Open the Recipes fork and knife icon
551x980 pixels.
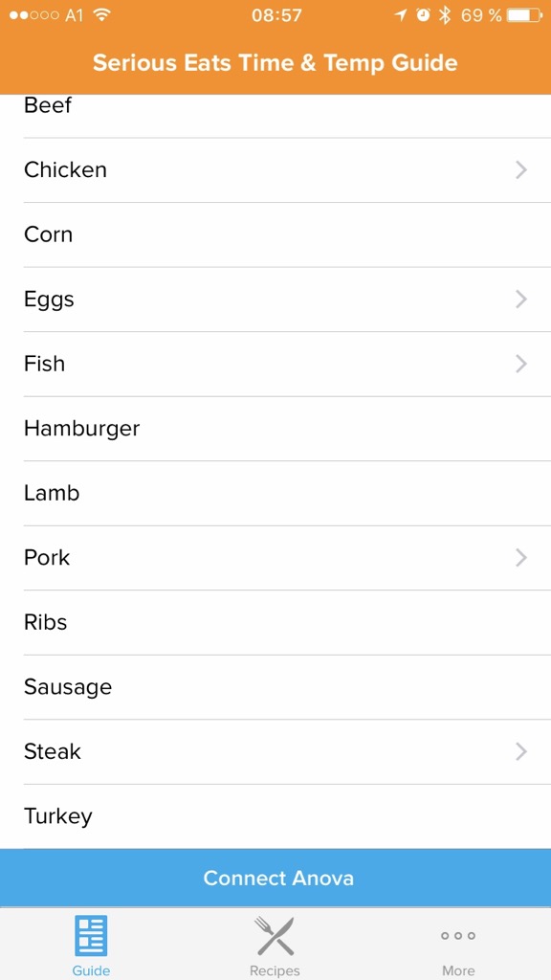point(275,935)
